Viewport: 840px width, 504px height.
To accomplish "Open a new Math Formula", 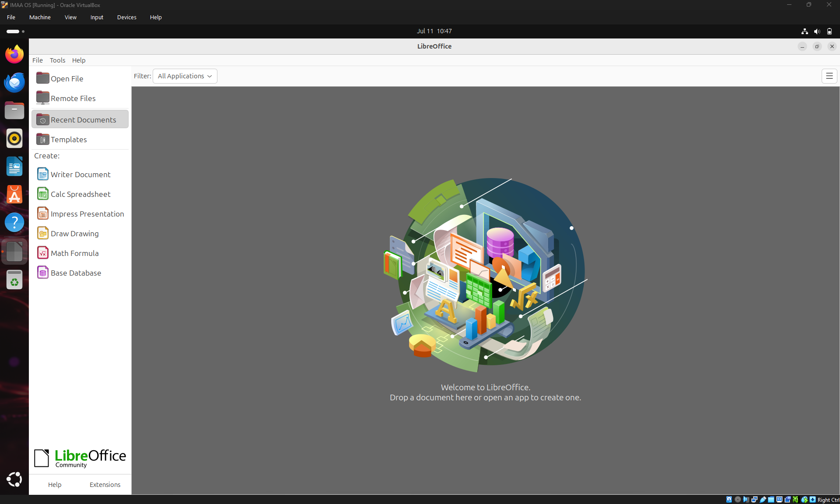I will click(80, 253).
